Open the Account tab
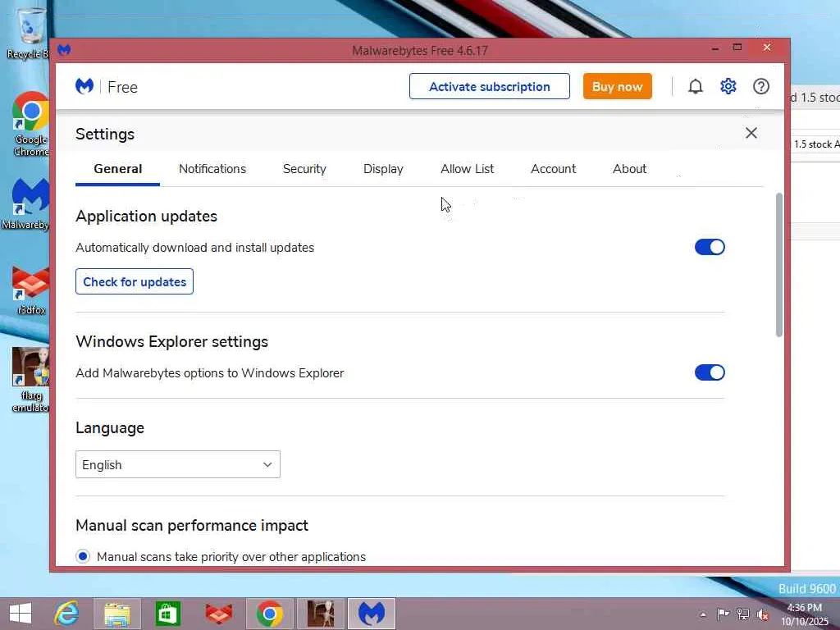The width and height of the screenshot is (840, 630). (553, 169)
